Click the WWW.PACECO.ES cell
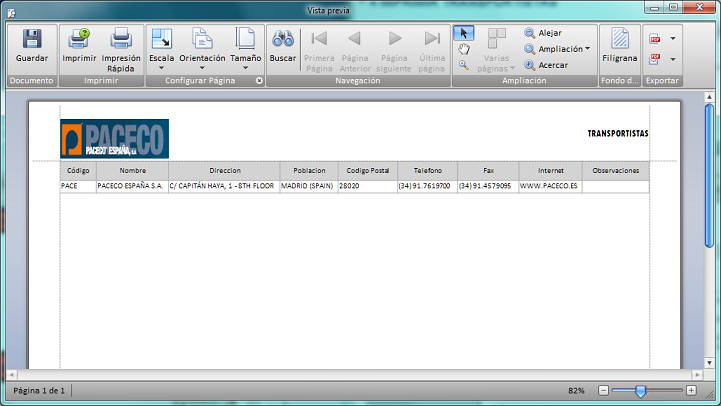Screen dimensions: 721x406 click(550, 186)
